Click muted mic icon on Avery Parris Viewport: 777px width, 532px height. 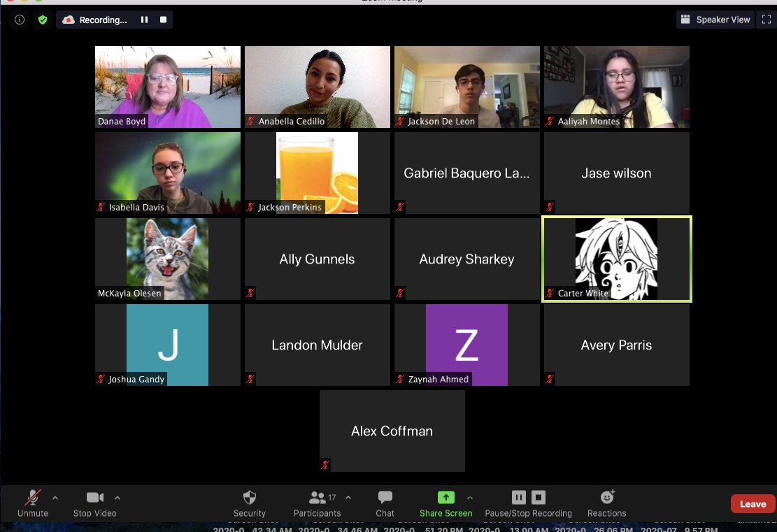(x=550, y=379)
